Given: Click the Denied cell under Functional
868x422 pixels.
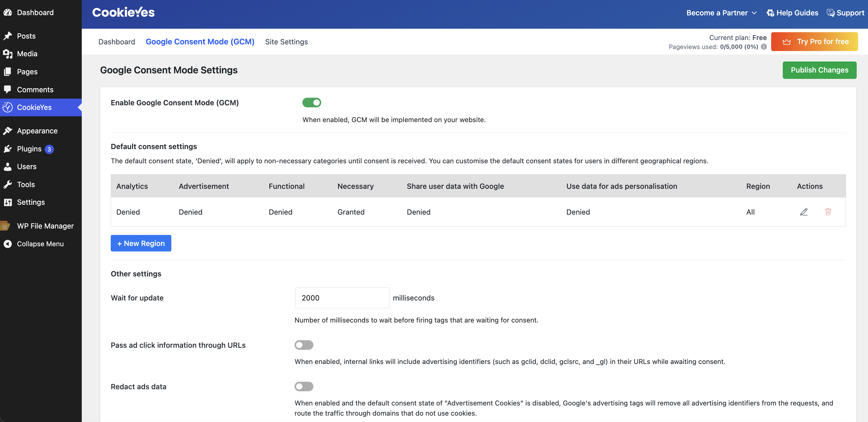Looking at the screenshot, I should pos(280,212).
